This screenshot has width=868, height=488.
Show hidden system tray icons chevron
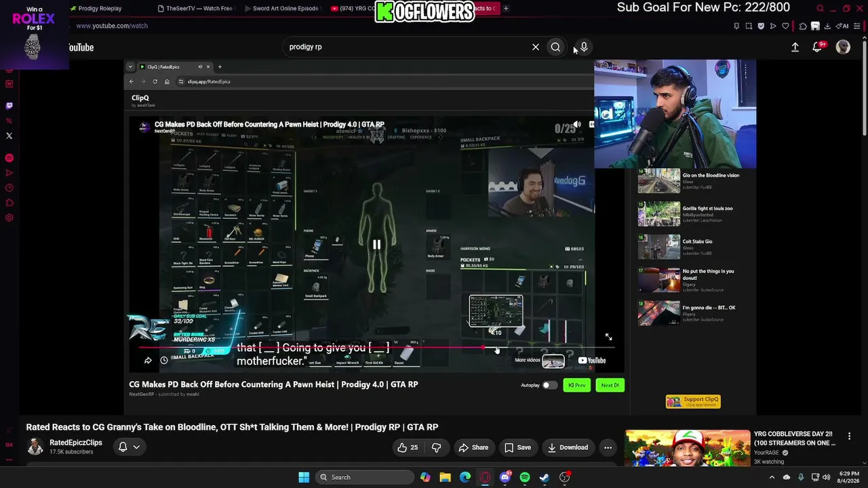pyautogui.click(x=772, y=477)
